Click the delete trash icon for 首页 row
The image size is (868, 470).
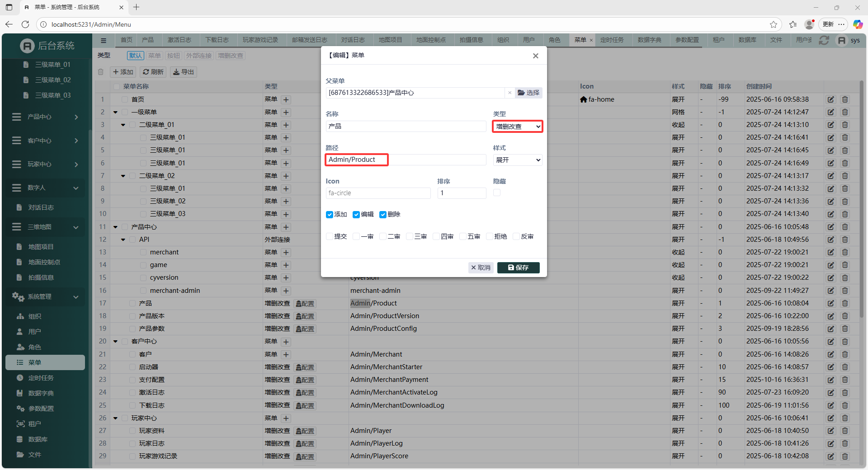844,99
